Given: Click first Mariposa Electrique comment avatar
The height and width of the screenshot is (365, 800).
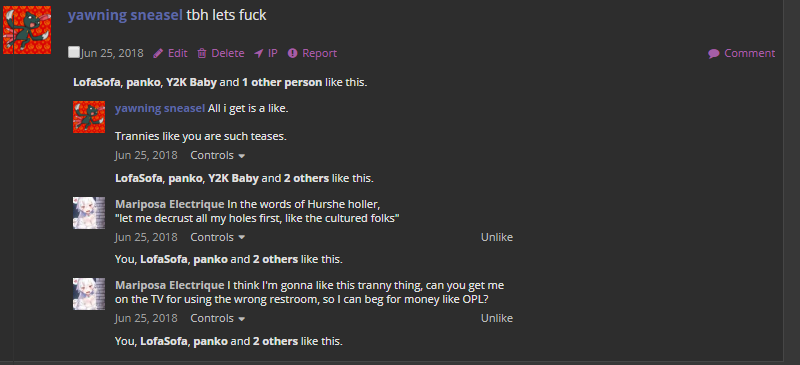Looking at the screenshot, I should (89, 213).
